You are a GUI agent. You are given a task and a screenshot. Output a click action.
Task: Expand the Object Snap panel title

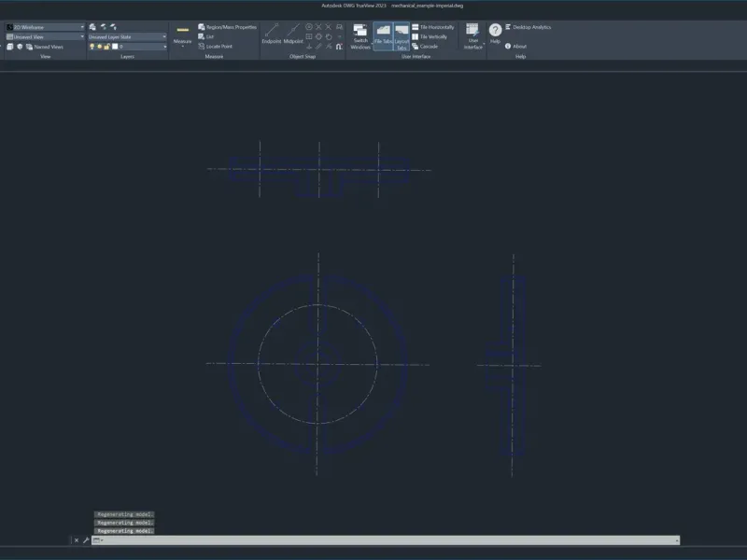[x=303, y=56]
